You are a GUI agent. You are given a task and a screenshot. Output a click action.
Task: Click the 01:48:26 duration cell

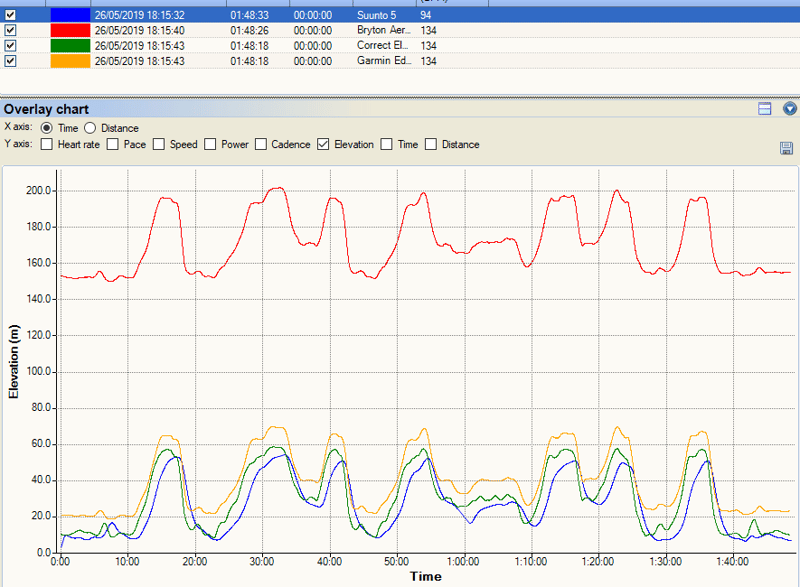tap(249, 31)
